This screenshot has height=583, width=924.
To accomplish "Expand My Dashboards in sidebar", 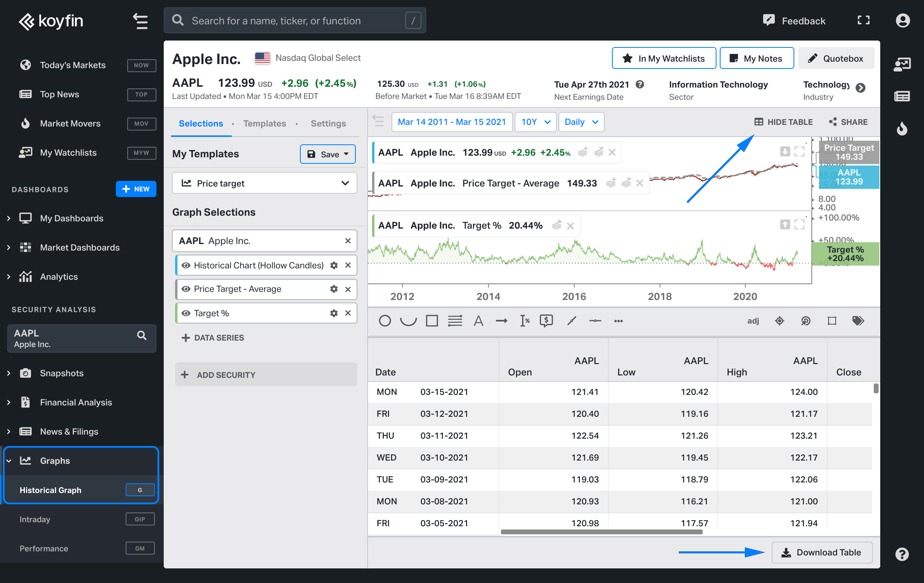I will pos(9,219).
